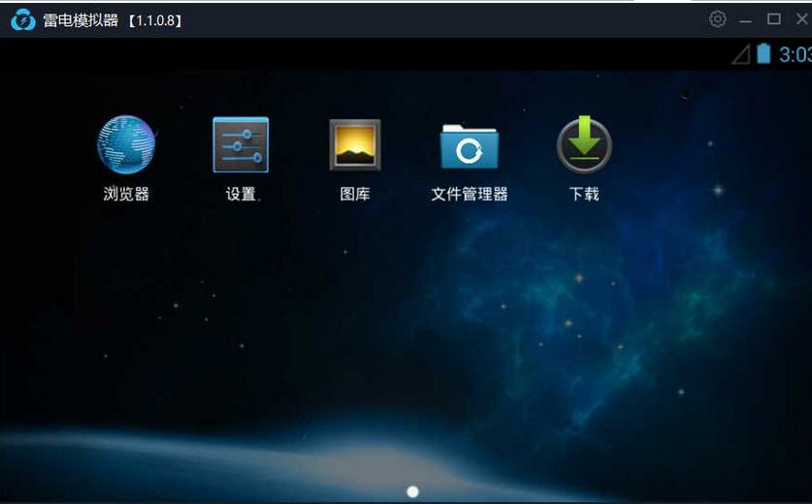The image size is (812, 504).
Task: Open the 文件管理器 file manager folder icon
Action: click(x=470, y=146)
